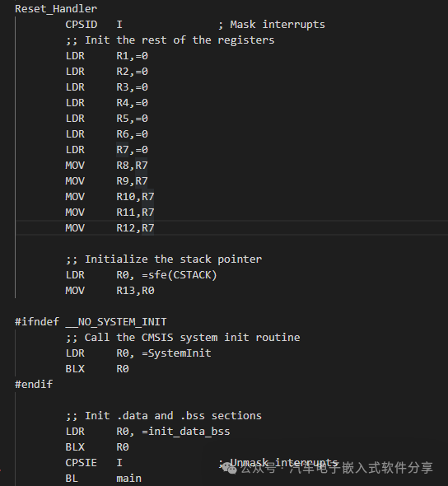The height and width of the screenshot is (486, 448).
Task: Click the MOV R8,R7 line
Action: 107,166
